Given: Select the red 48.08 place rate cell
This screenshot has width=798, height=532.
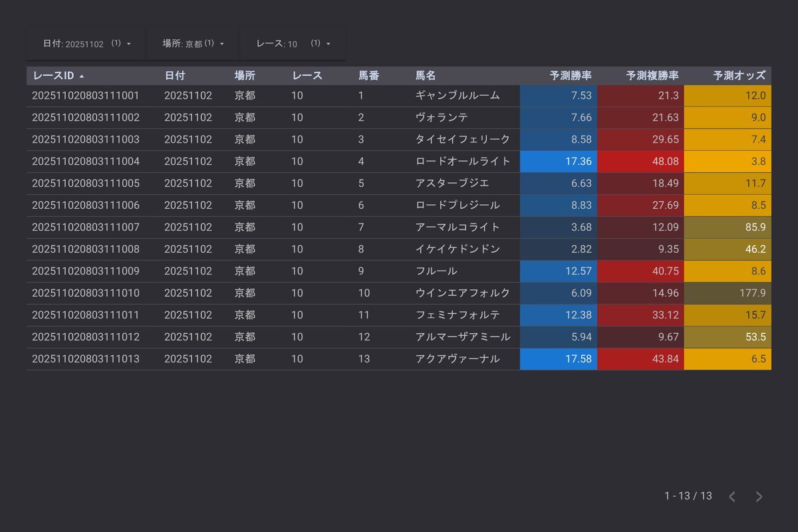Looking at the screenshot, I should (640, 162).
